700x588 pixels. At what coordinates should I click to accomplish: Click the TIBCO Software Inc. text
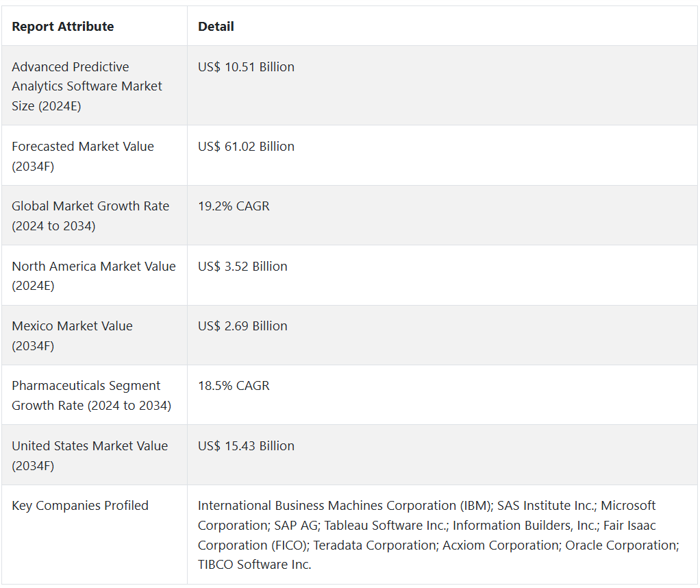tap(254, 565)
